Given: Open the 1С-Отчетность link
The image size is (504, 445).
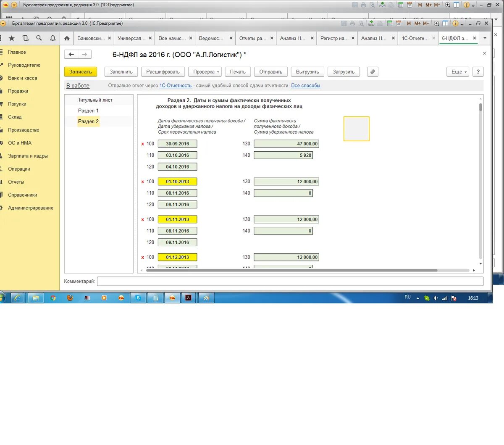Looking at the screenshot, I should pyautogui.click(x=176, y=86).
